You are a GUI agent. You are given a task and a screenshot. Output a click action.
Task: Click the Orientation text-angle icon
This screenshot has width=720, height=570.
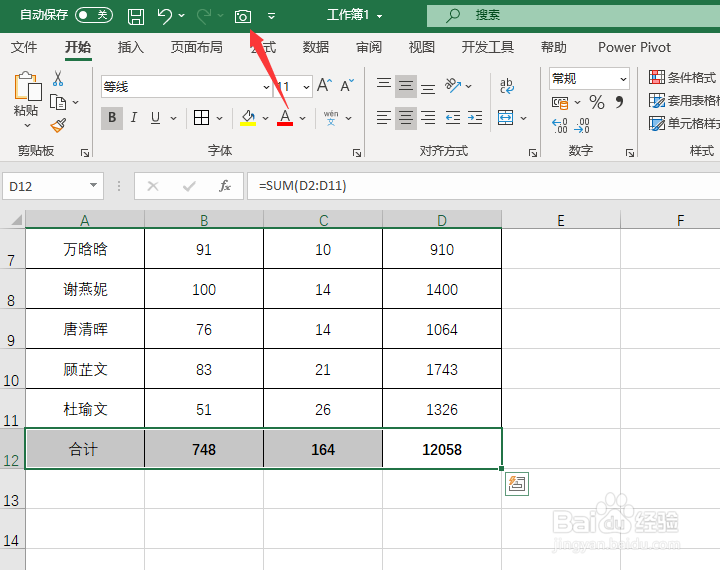pyautogui.click(x=453, y=85)
